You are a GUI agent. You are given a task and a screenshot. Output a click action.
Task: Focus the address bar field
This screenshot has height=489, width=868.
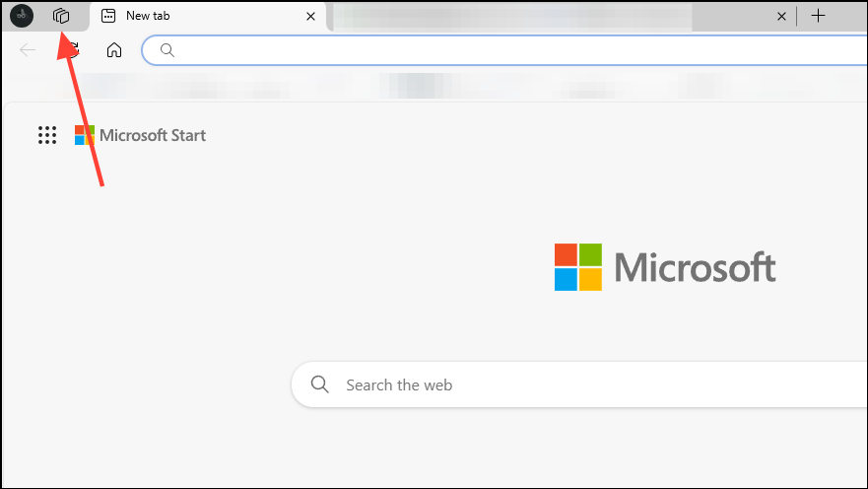504,50
